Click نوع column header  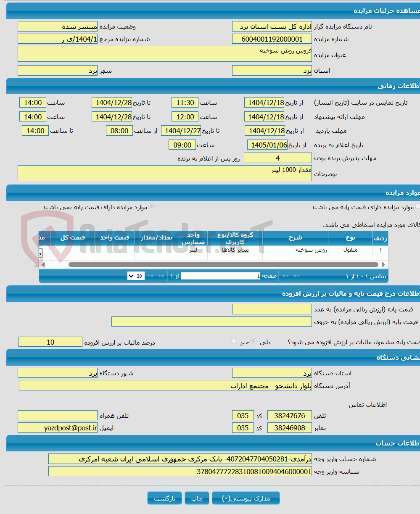351,238
